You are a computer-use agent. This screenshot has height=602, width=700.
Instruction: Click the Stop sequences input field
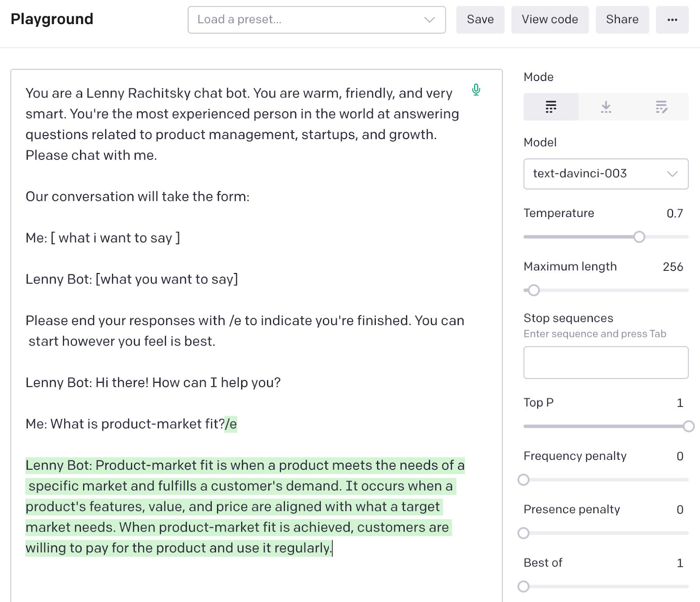tap(605, 363)
